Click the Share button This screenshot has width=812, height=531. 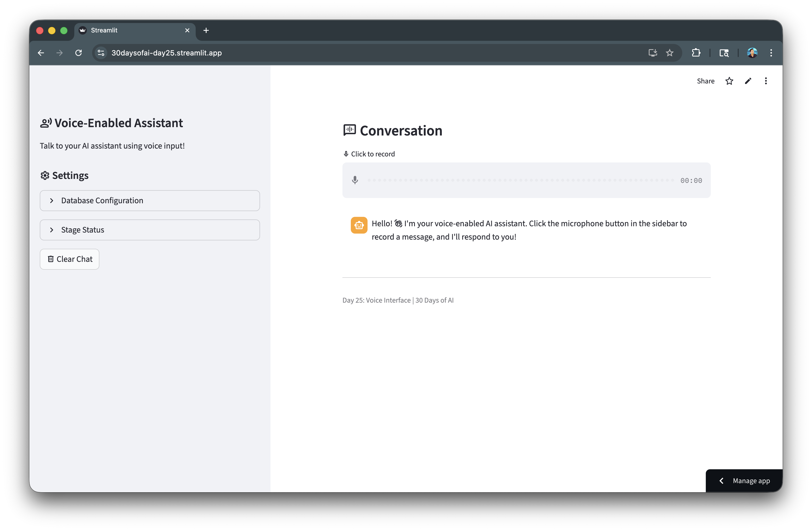coord(705,81)
